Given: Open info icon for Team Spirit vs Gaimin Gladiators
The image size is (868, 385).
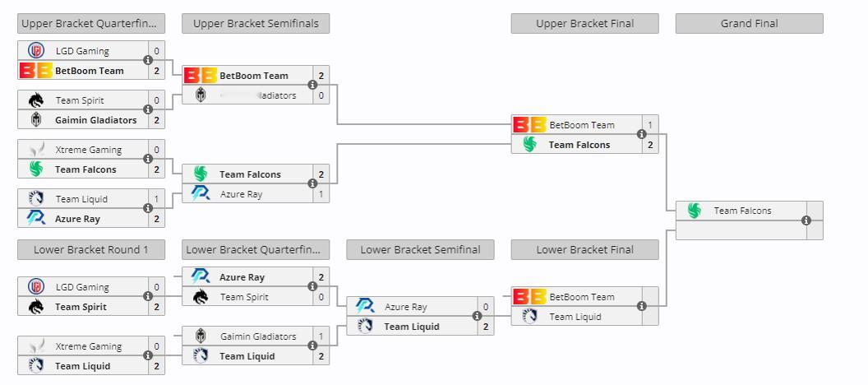Looking at the screenshot, I should pos(148,109).
